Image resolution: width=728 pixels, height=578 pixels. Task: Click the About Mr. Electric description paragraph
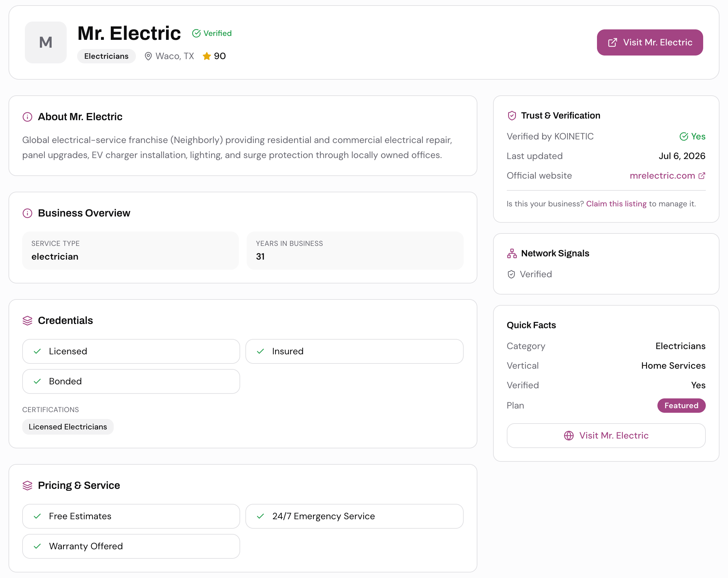click(237, 148)
